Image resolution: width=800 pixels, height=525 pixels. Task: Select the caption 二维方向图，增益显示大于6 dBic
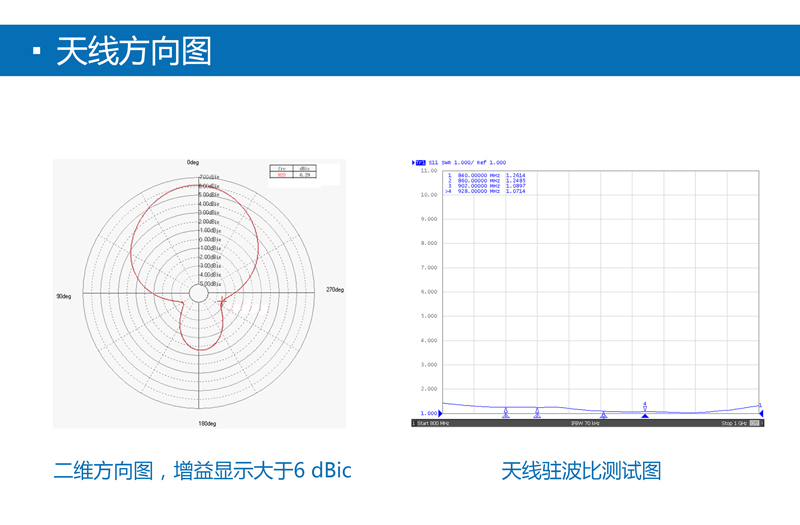(203, 470)
